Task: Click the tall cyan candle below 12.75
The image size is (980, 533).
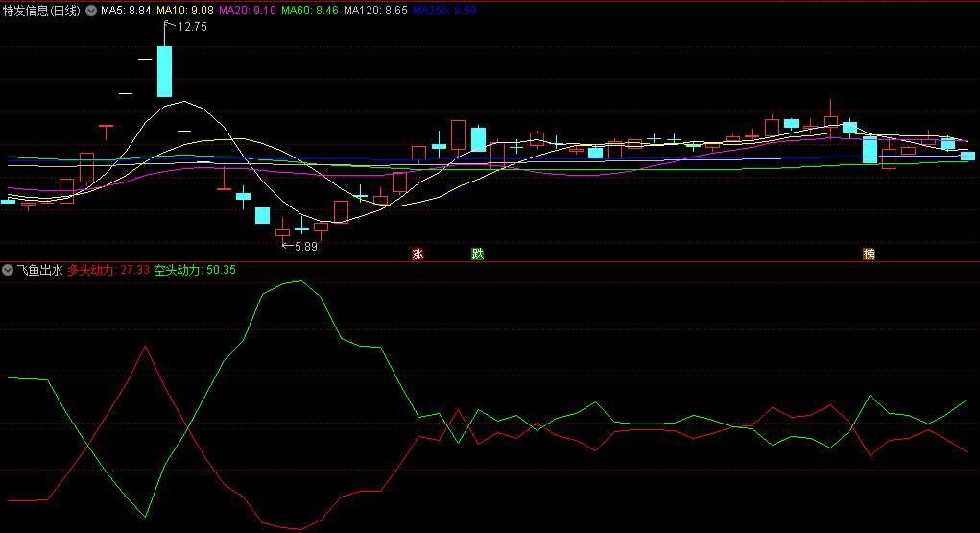Action: pyautogui.click(x=164, y=71)
